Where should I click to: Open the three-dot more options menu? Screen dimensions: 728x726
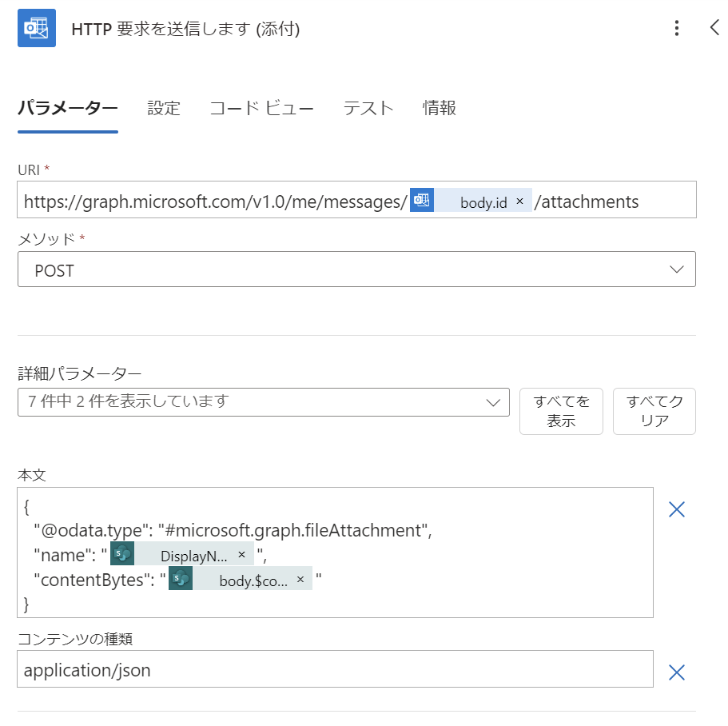677,28
